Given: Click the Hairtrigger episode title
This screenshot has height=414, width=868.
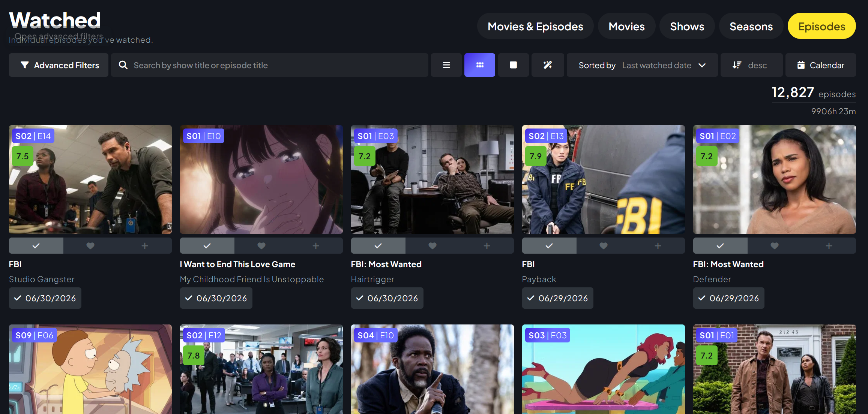Looking at the screenshot, I should pos(372,279).
